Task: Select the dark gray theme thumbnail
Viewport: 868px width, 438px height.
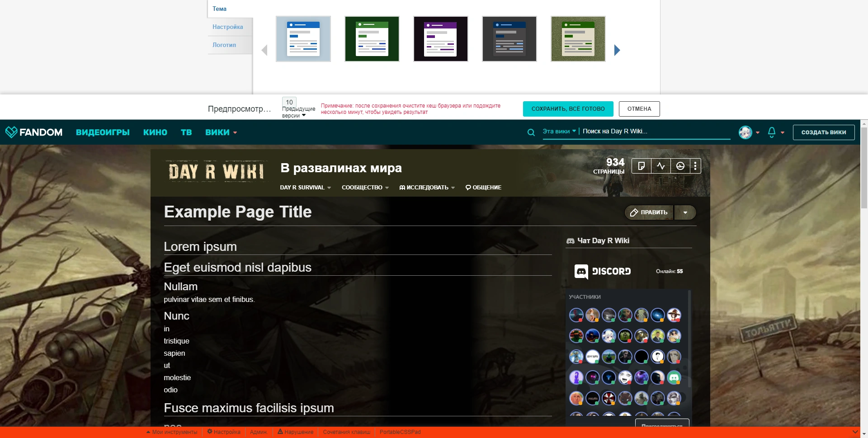Action: [509, 39]
